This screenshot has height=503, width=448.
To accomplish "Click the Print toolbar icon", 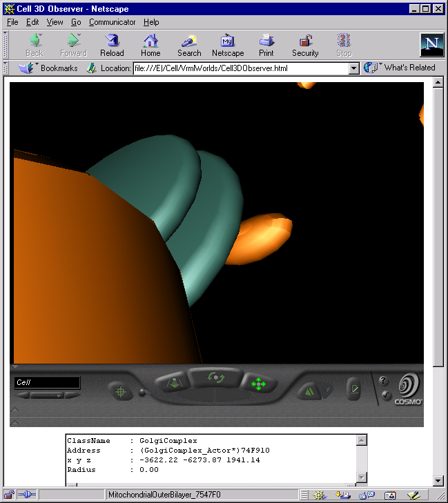I will 266,46.
